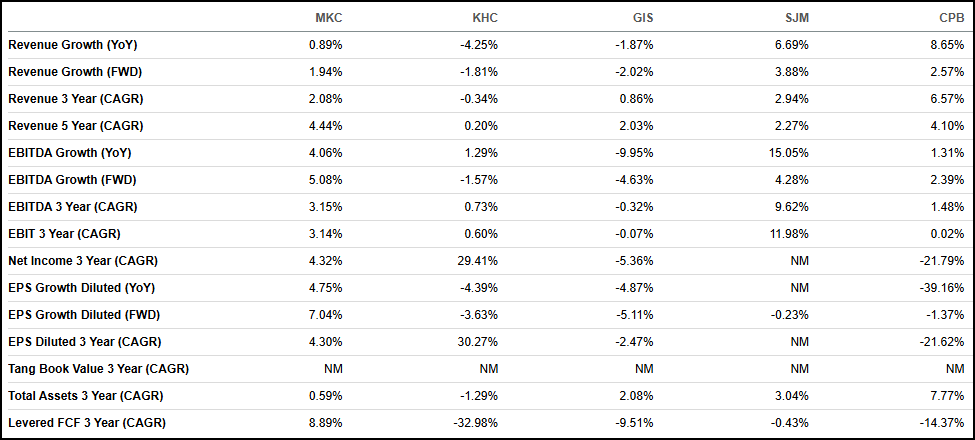Click the Revenue Growth (YoY) row label
Screen dimensions: 975x440
(73, 45)
